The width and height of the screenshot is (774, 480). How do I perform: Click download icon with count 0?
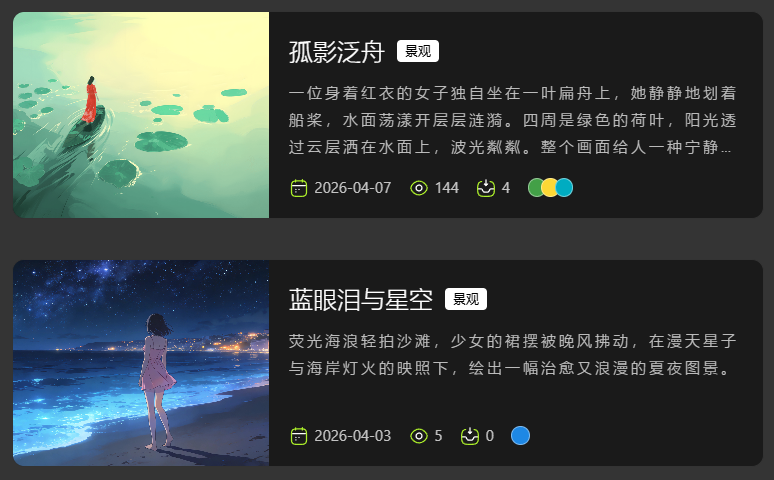[x=470, y=436]
